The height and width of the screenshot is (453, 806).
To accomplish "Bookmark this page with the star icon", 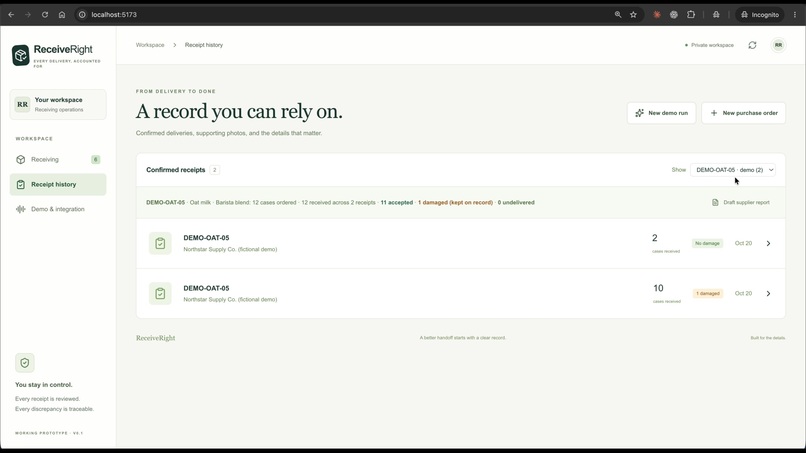I will 633,15.
